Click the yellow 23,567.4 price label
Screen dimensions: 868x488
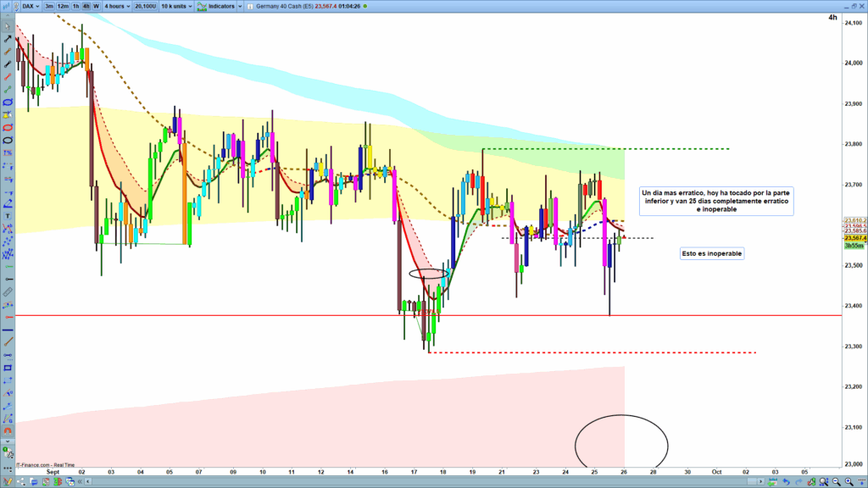852,238
